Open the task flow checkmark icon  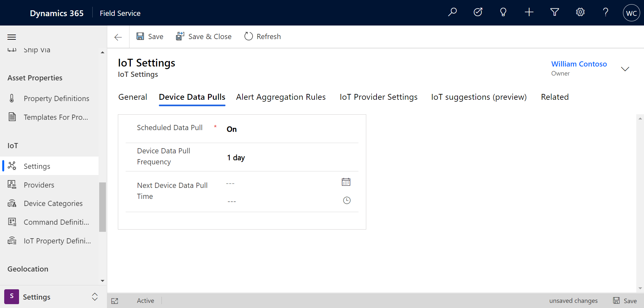(x=478, y=13)
